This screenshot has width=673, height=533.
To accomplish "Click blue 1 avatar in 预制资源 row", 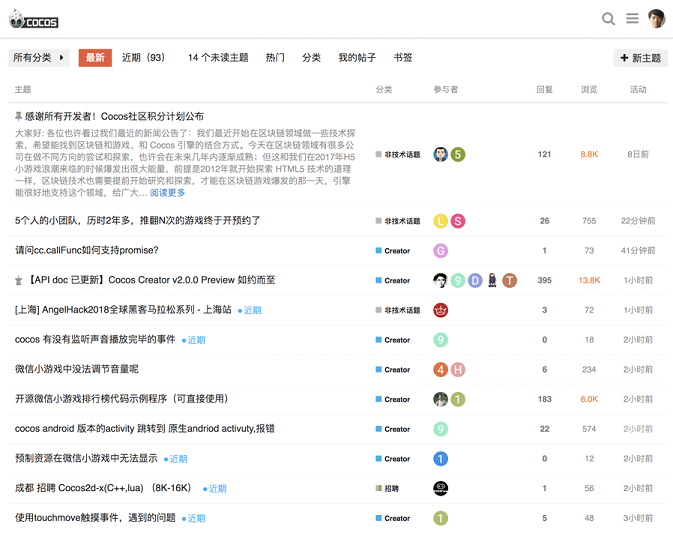I will tap(440, 459).
